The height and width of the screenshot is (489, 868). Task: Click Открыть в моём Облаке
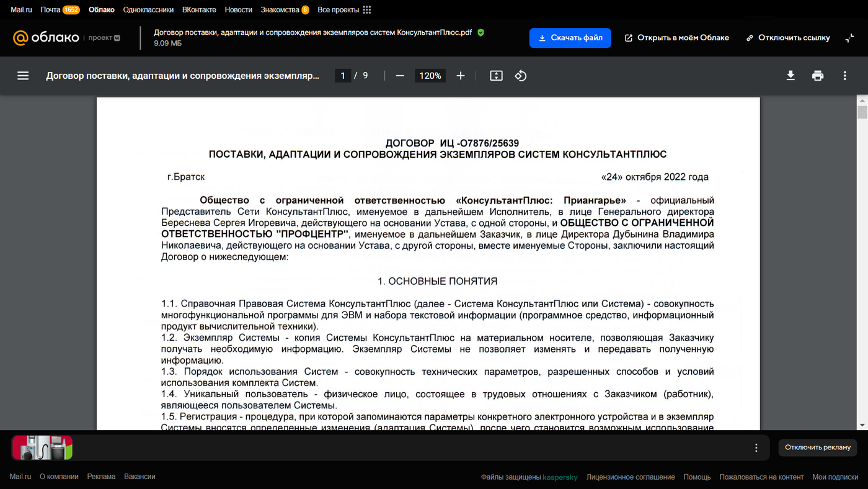tap(676, 38)
